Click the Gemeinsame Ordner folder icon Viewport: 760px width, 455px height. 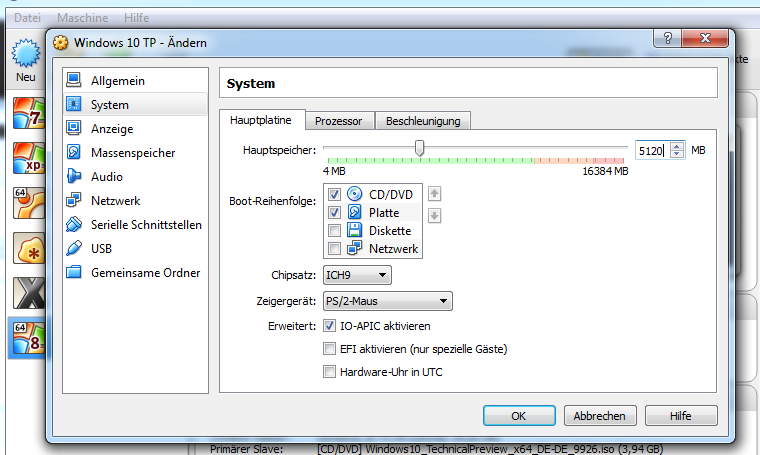74,272
